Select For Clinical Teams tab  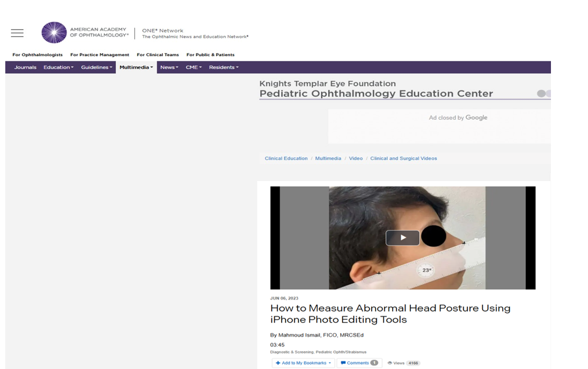(158, 55)
